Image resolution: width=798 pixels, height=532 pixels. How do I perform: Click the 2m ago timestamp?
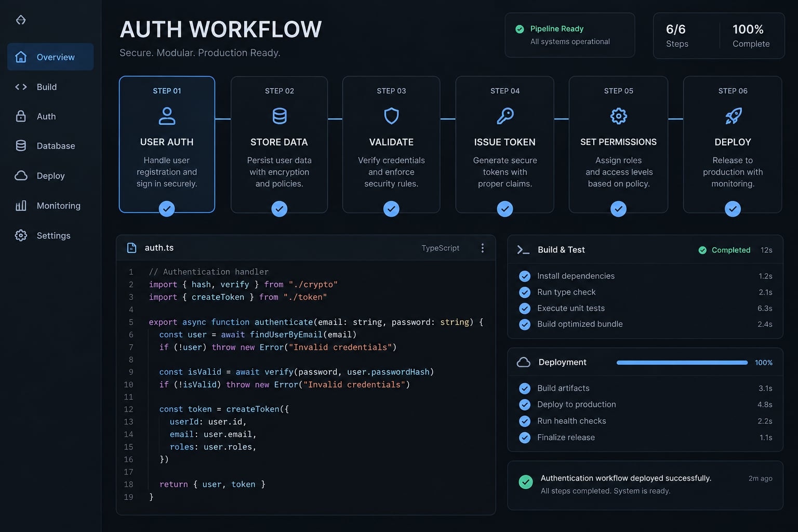click(761, 478)
